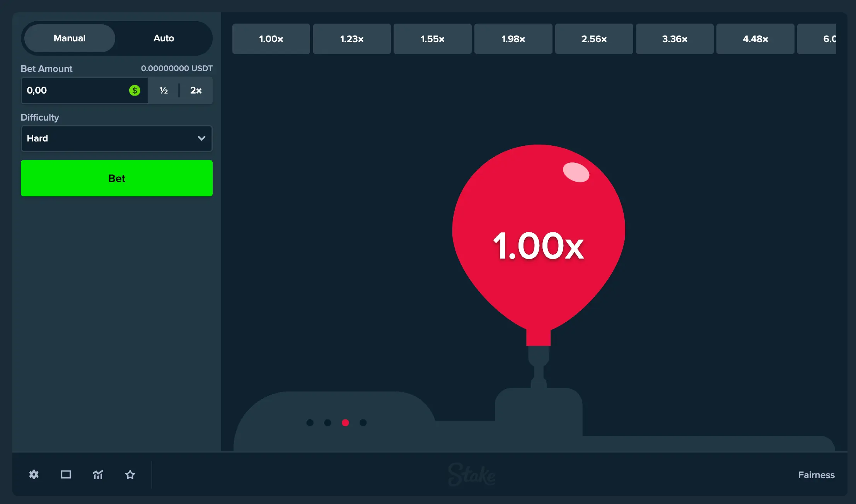Viewport: 856px width, 504px height.
Task: Select the 4.48x multiplier tile
Action: [755, 39]
